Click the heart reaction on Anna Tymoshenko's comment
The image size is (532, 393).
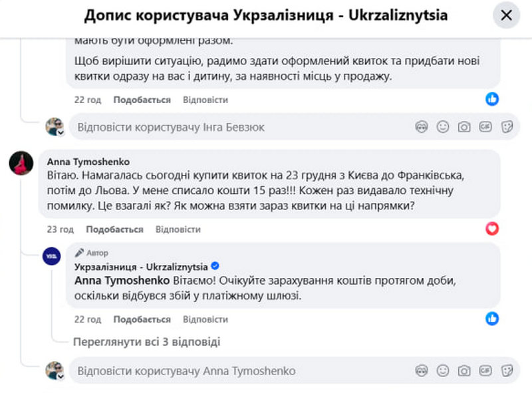pos(491,228)
